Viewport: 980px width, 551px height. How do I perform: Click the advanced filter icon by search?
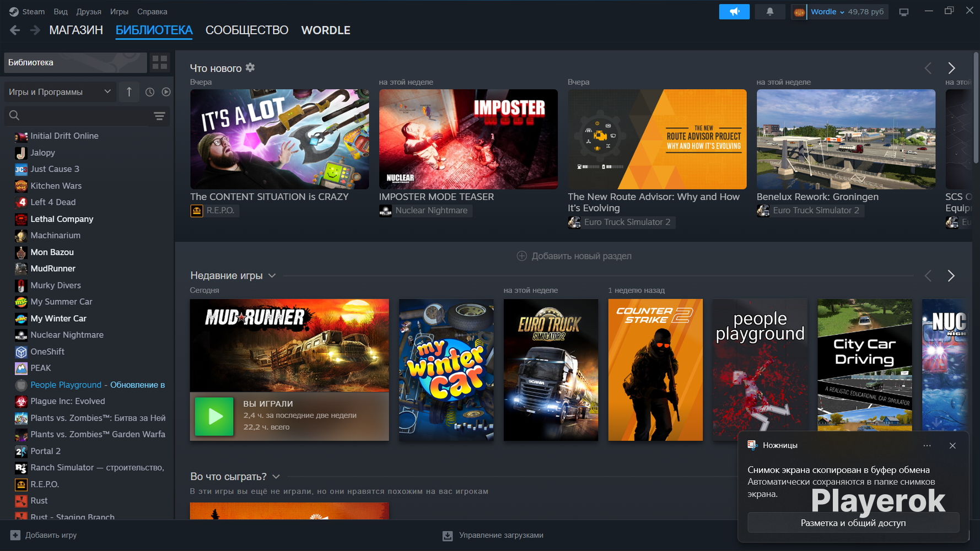(159, 116)
